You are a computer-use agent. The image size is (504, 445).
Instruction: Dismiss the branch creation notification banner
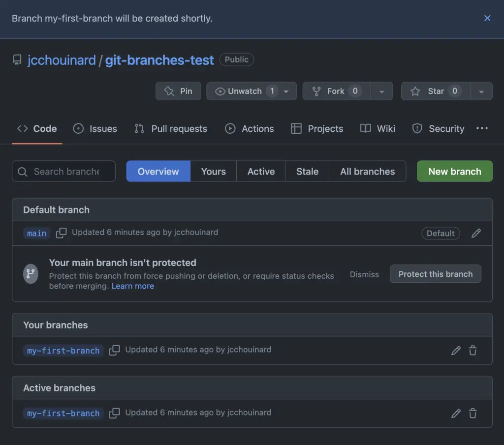pos(487,18)
